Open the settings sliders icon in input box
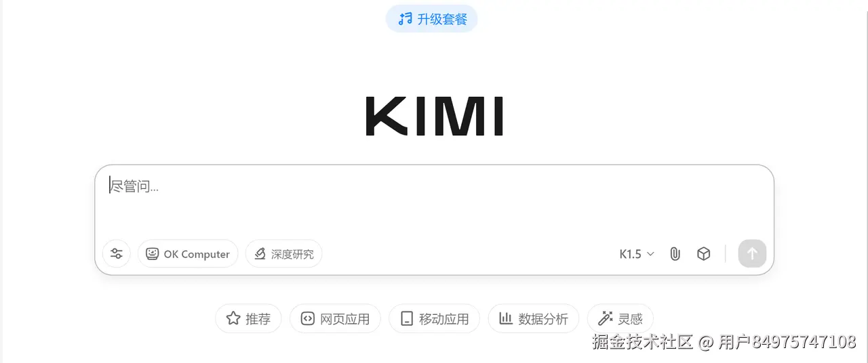 (117, 254)
